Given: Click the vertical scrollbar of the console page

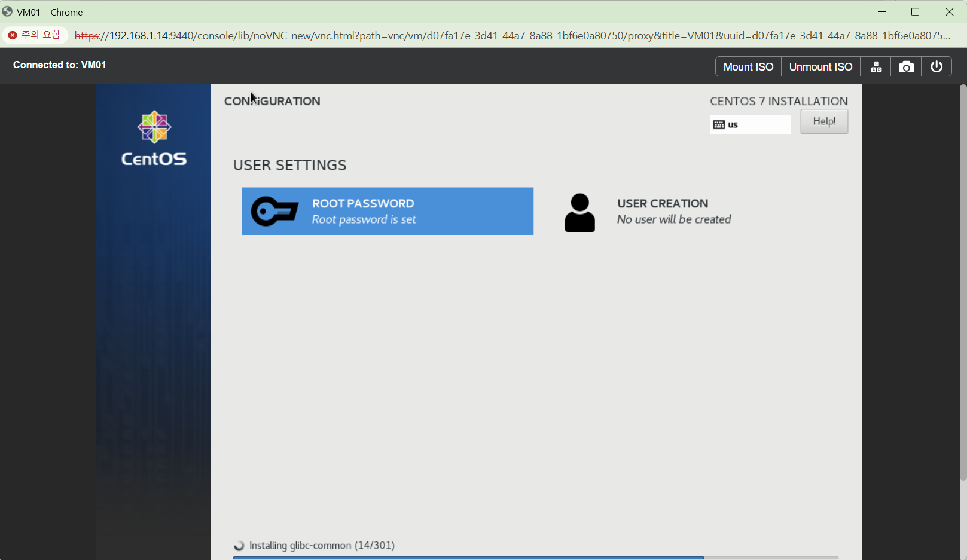Looking at the screenshot, I should 963,282.
